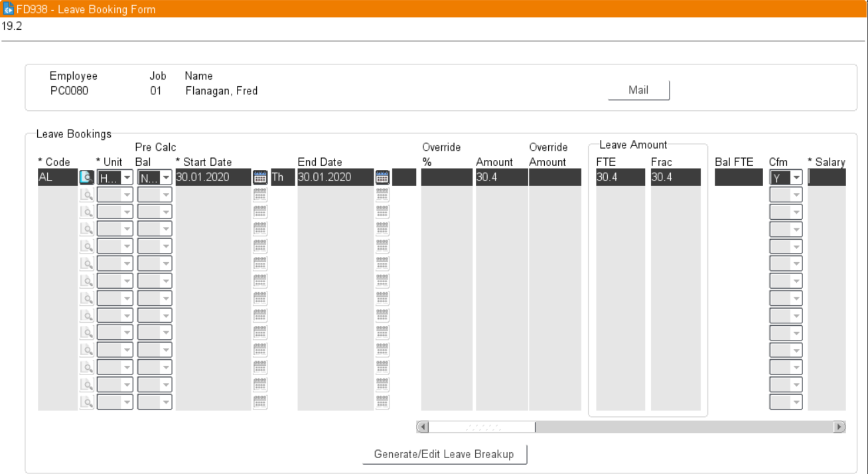Click the magnifier search icon on the second row
Viewport: 868px width, 474px height.
(x=86, y=194)
